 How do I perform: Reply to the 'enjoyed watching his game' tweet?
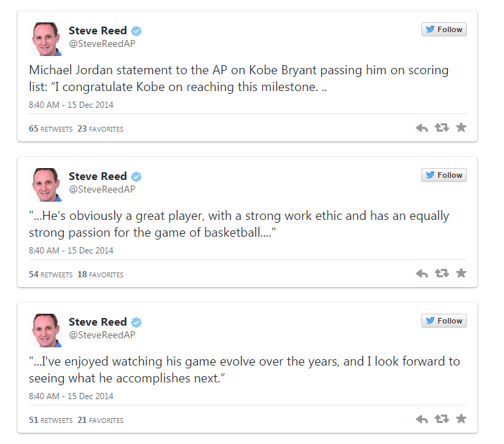click(x=422, y=419)
